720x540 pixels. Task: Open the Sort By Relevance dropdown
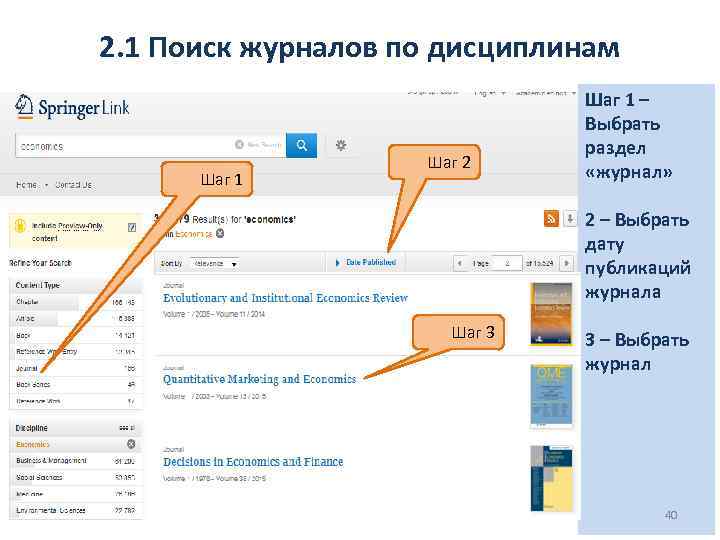(x=214, y=264)
